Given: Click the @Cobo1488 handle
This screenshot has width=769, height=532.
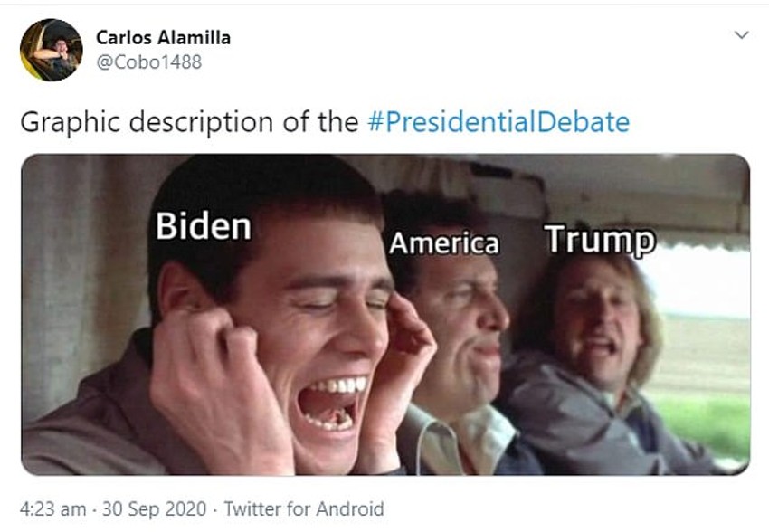Looking at the screenshot, I should [148, 62].
